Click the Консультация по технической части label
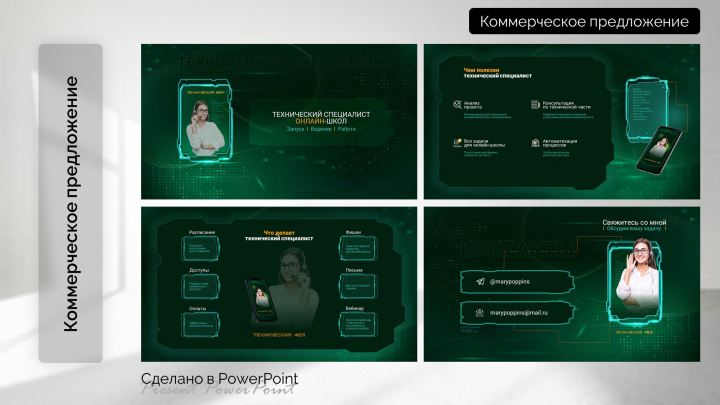This screenshot has height=405, width=720. tap(567, 105)
